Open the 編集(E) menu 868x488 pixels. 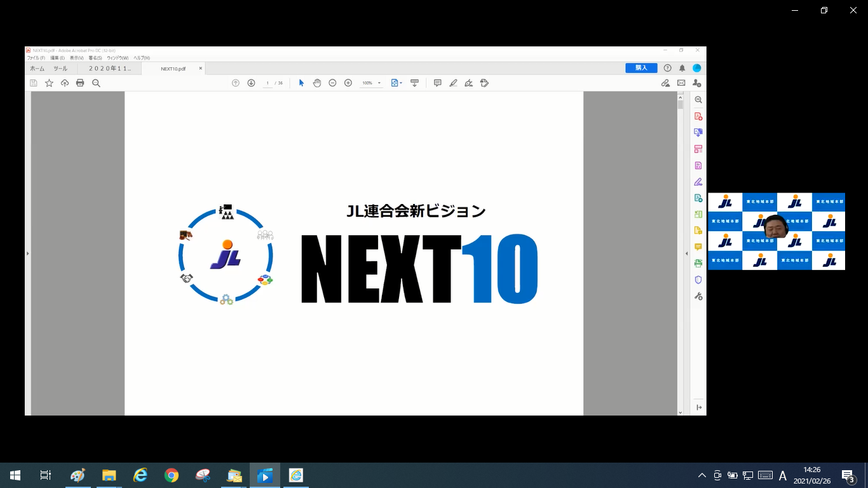57,58
